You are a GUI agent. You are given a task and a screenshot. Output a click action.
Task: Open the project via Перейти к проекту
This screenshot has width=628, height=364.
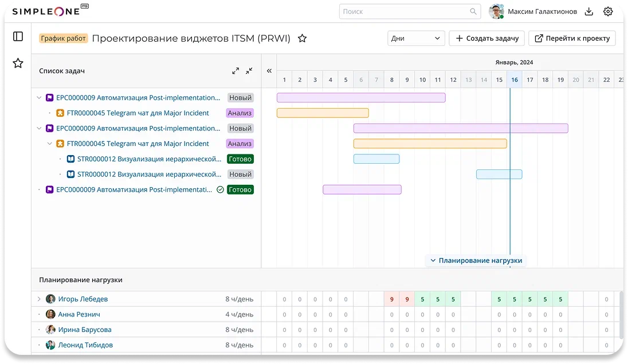click(x=571, y=38)
